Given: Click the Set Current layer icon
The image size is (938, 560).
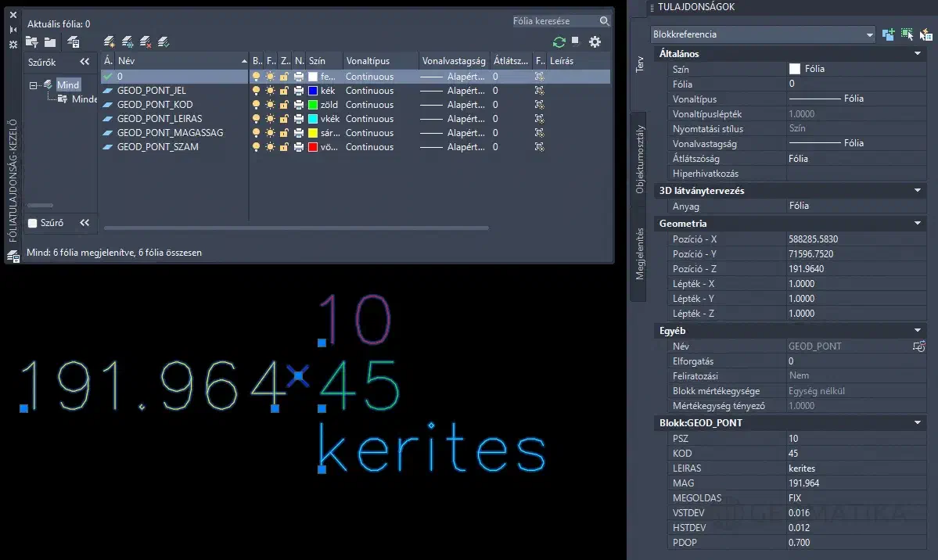Looking at the screenshot, I should pyautogui.click(x=164, y=42).
